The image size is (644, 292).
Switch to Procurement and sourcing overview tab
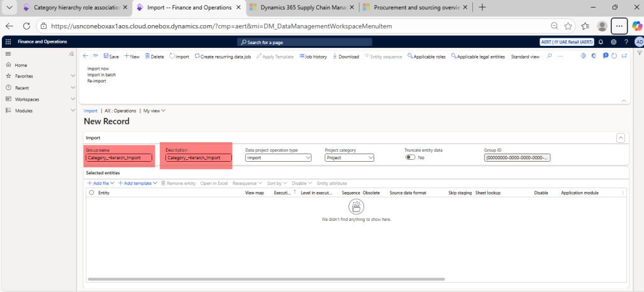(416, 8)
